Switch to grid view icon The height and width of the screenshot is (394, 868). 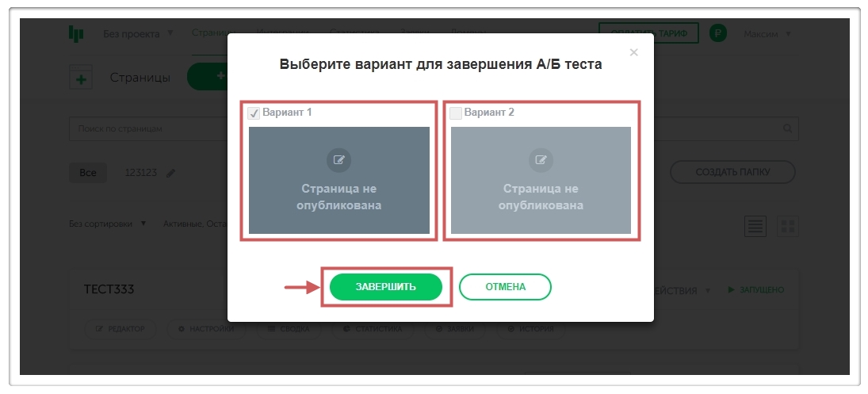click(x=787, y=227)
